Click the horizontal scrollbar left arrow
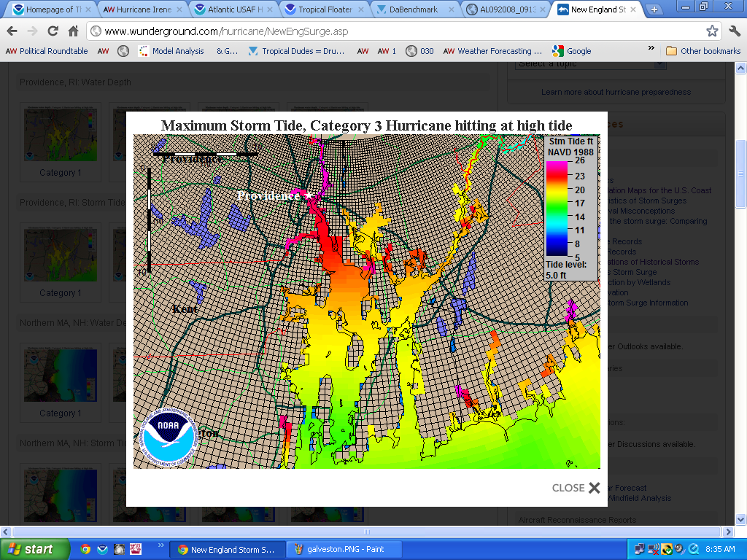 (x=5, y=532)
